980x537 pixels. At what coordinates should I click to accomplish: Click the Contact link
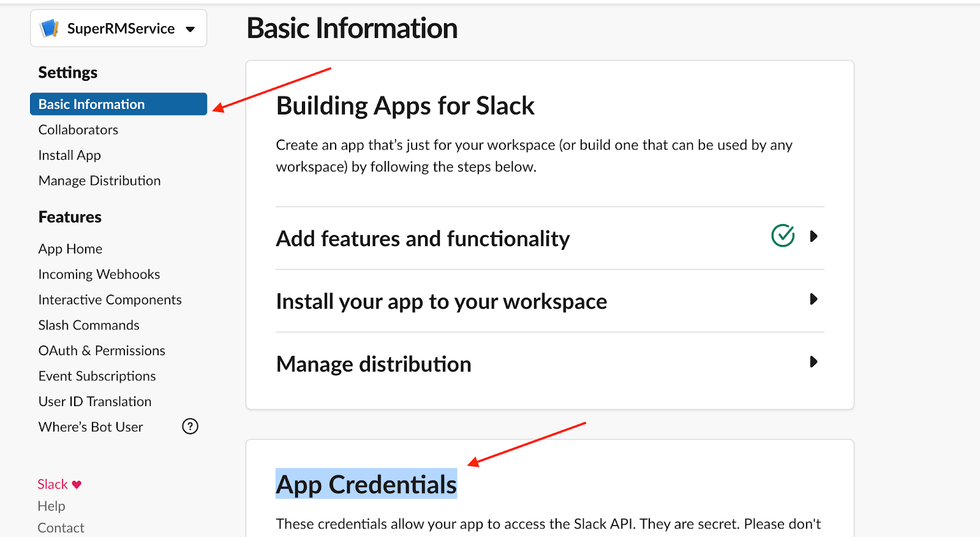click(x=61, y=527)
